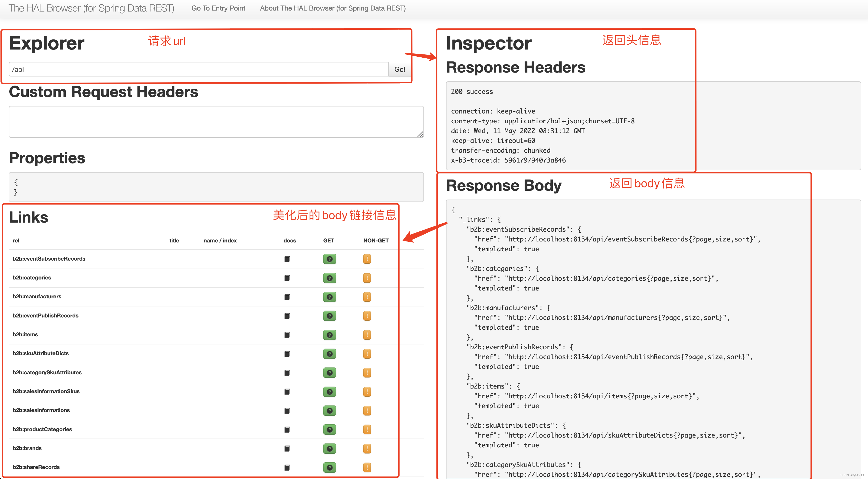
Task: Follow GET link for b2b:categorySkuAttributes
Action: pos(329,373)
